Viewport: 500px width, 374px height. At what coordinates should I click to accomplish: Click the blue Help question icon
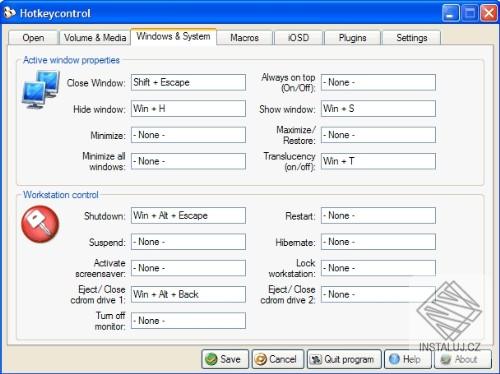click(394, 359)
